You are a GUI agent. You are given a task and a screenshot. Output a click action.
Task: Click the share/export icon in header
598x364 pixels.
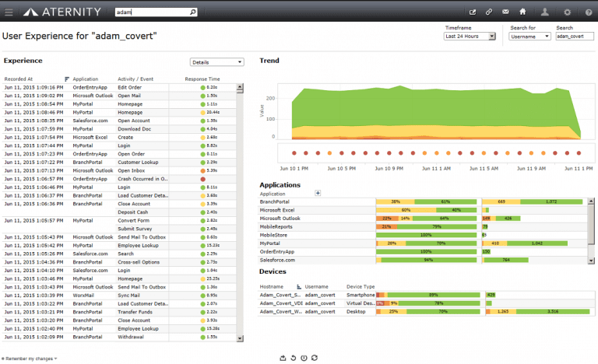[473, 12]
